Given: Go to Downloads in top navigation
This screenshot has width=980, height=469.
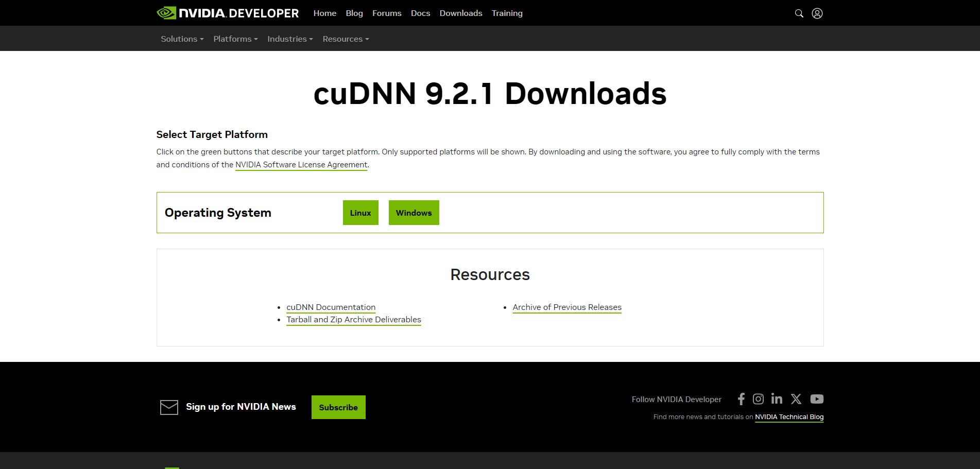Looking at the screenshot, I should click(x=461, y=13).
